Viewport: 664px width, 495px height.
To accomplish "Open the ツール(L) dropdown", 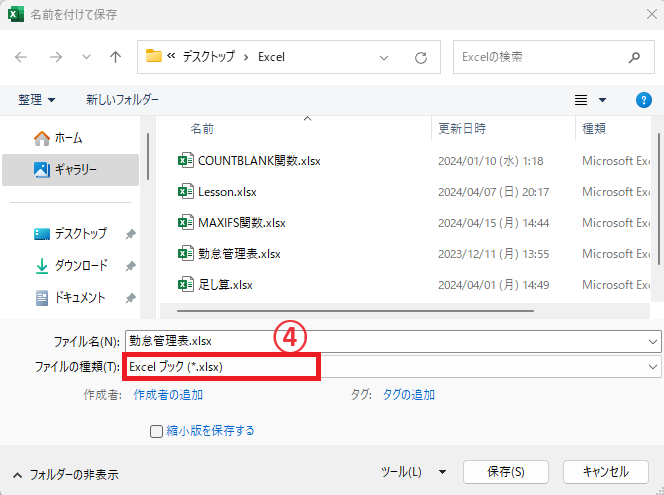I will tap(413, 472).
